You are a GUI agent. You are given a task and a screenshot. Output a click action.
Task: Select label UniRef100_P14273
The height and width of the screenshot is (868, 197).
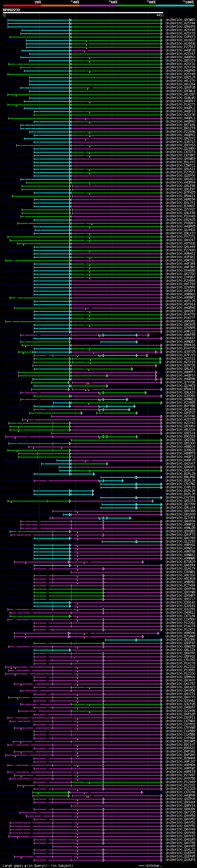pyautogui.click(x=180, y=104)
